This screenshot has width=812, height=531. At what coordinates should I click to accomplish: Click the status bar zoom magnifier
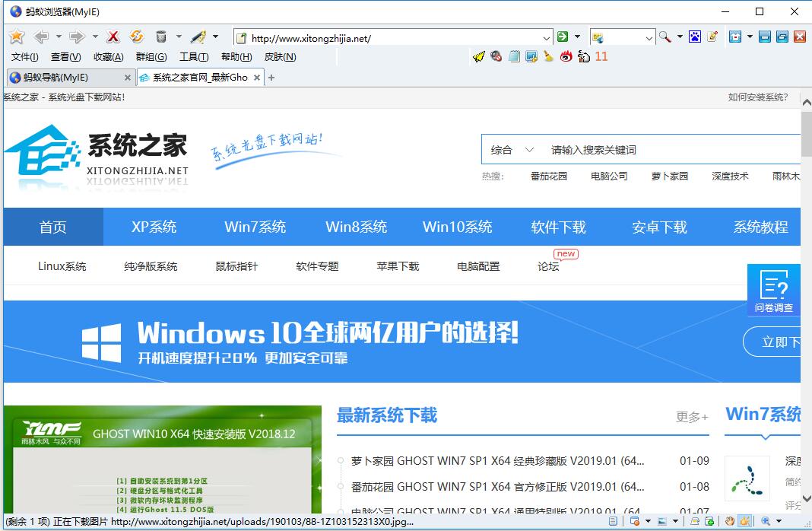[x=766, y=521]
